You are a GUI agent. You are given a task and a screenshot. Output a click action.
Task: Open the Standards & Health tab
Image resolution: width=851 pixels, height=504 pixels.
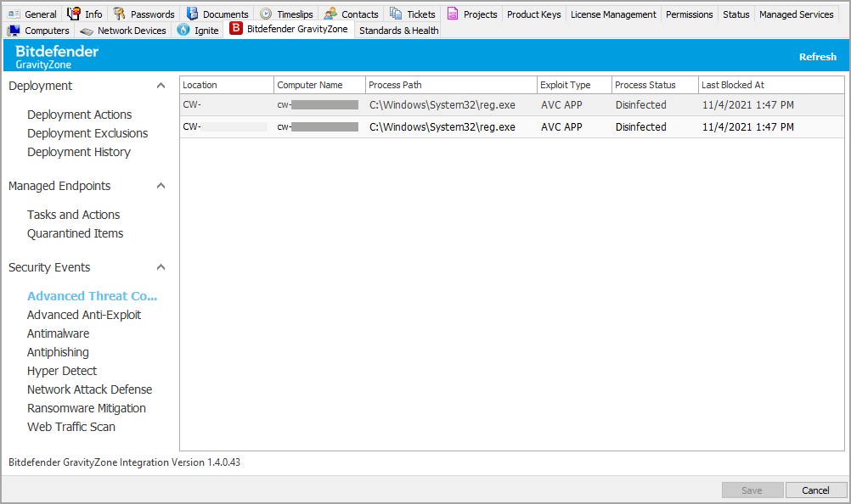coord(398,31)
